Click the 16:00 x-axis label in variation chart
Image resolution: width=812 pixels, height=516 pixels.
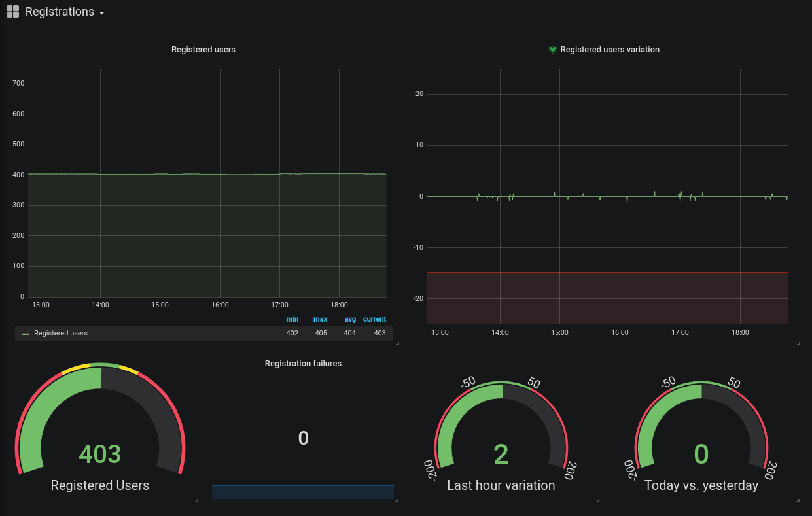point(620,332)
